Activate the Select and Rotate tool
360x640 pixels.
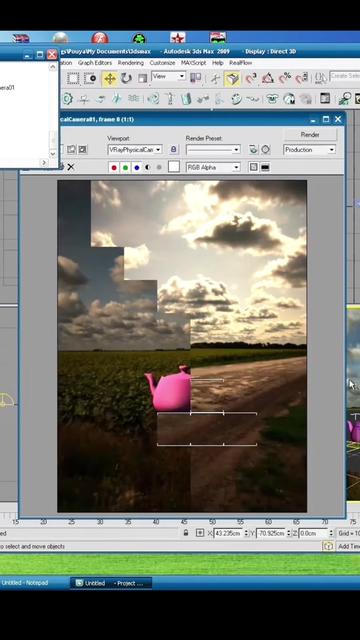coord(126,78)
